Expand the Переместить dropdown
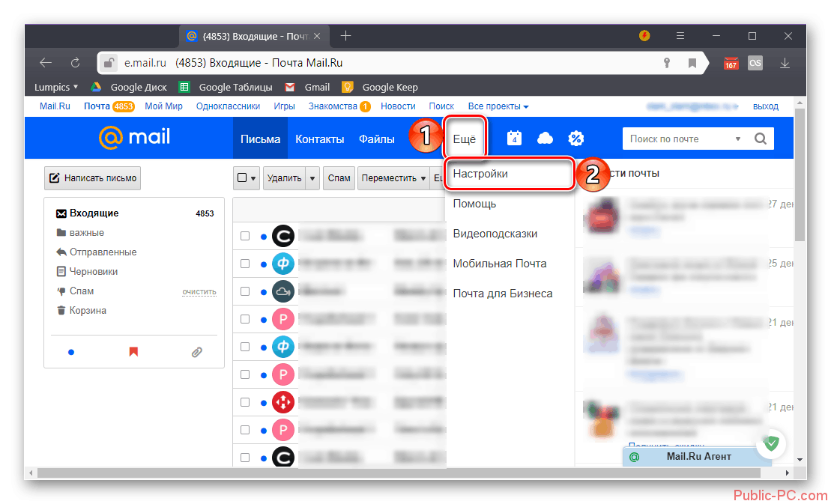The width and height of the screenshot is (831, 504). pos(393,178)
